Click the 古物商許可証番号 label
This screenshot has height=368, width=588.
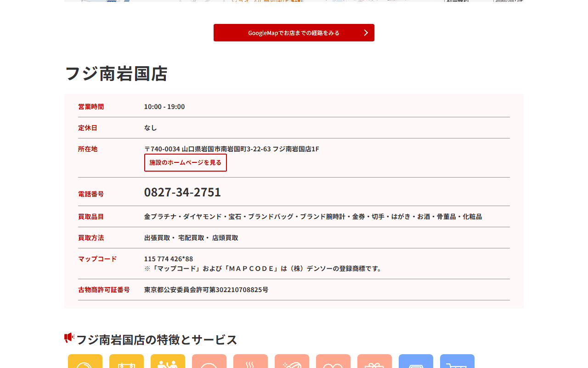pos(104,290)
